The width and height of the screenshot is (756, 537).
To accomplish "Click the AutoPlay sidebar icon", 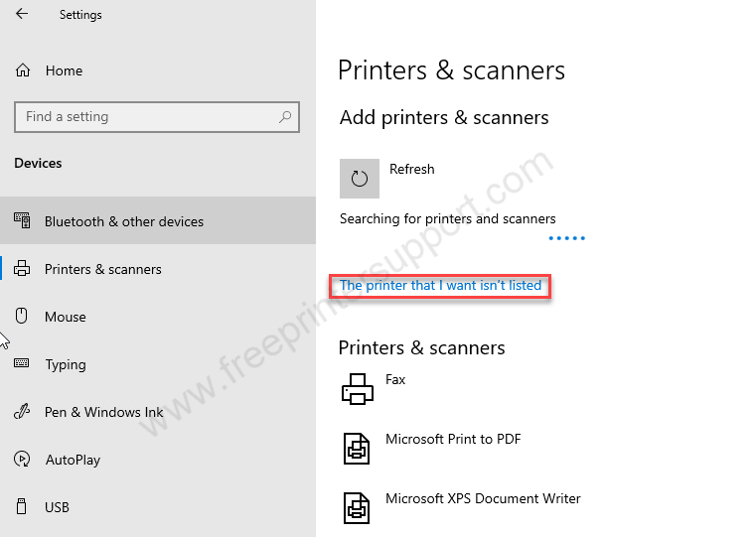I will (22, 459).
